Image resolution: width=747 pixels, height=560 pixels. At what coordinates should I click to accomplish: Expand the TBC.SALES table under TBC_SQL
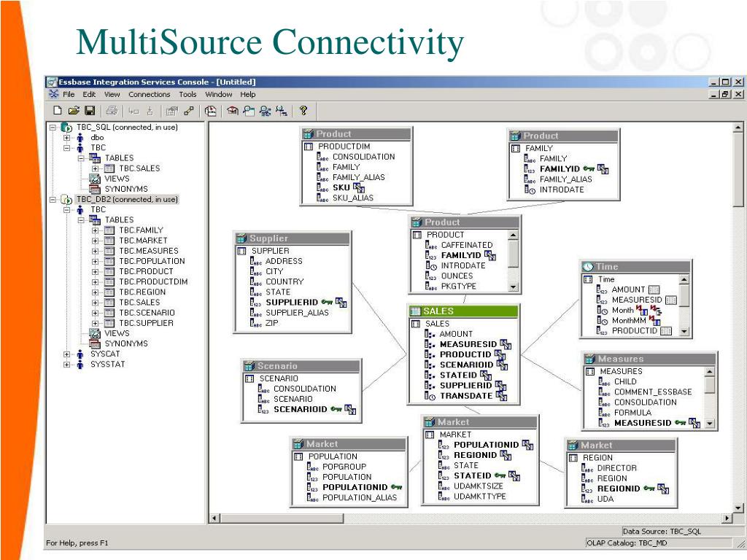tap(96, 168)
